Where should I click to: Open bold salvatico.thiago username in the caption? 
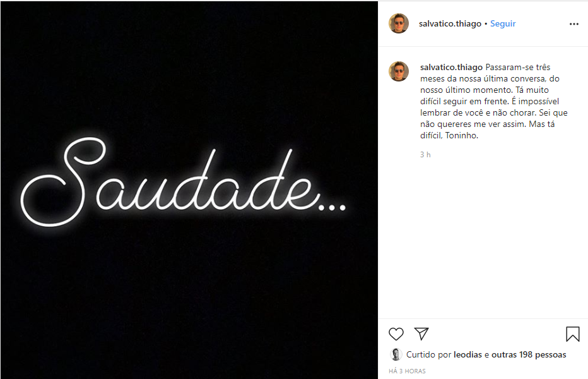tap(451, 67)
